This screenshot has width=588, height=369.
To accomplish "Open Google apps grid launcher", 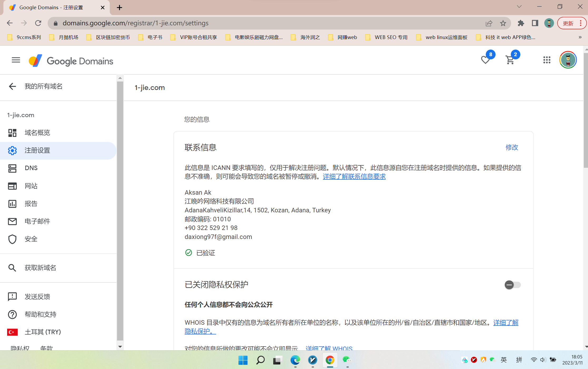I will 547,60.
